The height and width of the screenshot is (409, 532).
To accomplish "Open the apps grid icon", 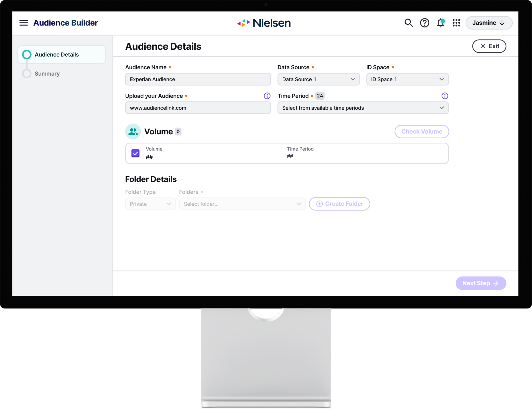I will 456,23.
